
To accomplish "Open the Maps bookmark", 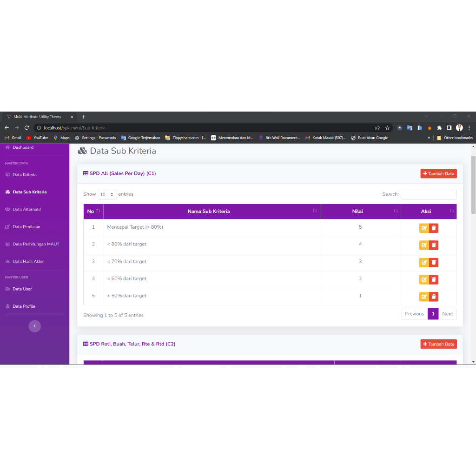I will coord(62,138).
